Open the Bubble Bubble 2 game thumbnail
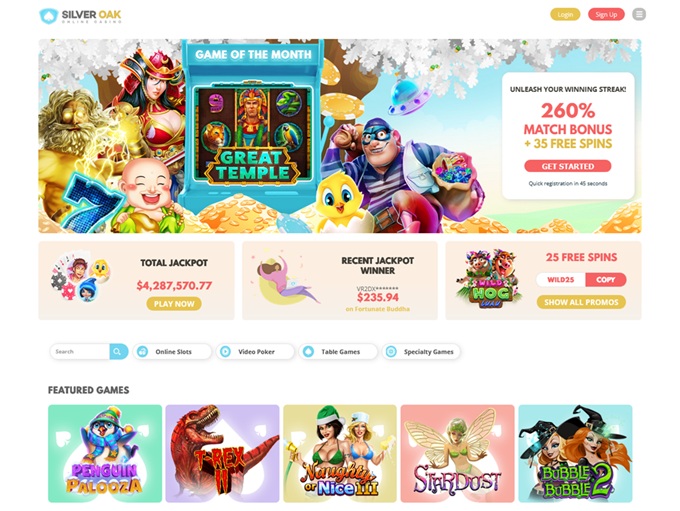This screenshot has width=680, height=511. click(x=575, y=454)
